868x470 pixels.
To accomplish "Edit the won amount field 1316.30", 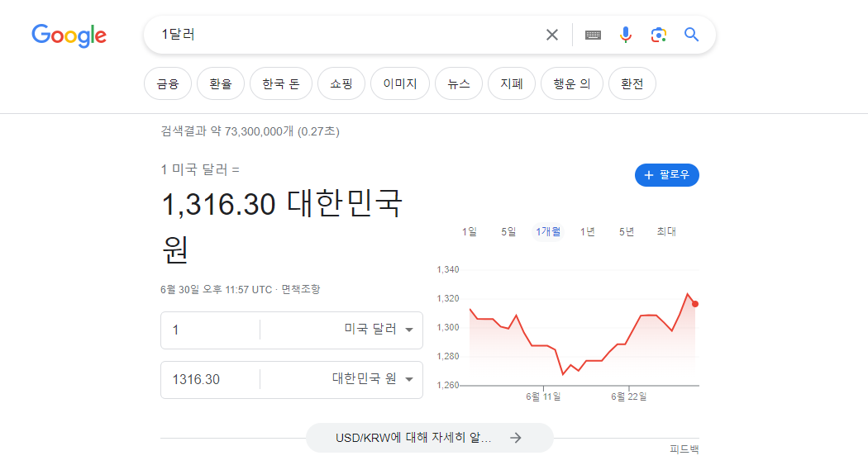I will (x=210, y=379).
